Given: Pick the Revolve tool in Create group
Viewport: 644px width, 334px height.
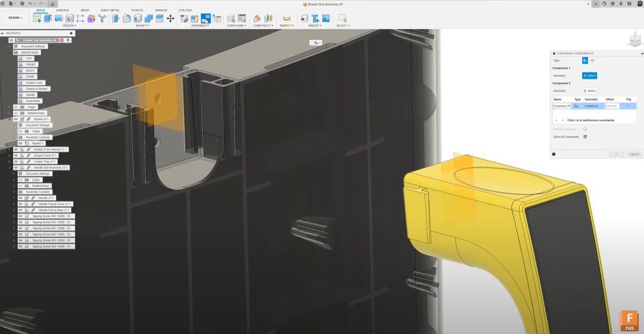Looking at the screenshot, I should (59, 18).
